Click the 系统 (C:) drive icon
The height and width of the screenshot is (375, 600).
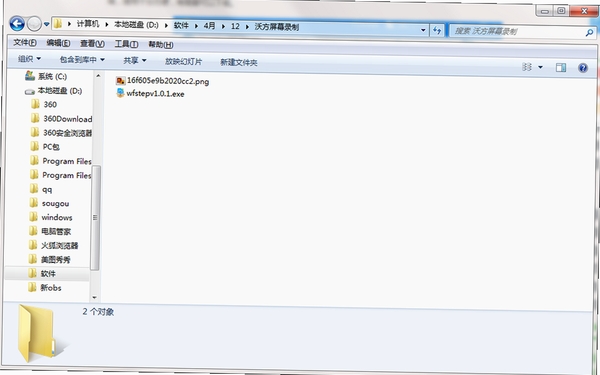click(x=30, y=76)
